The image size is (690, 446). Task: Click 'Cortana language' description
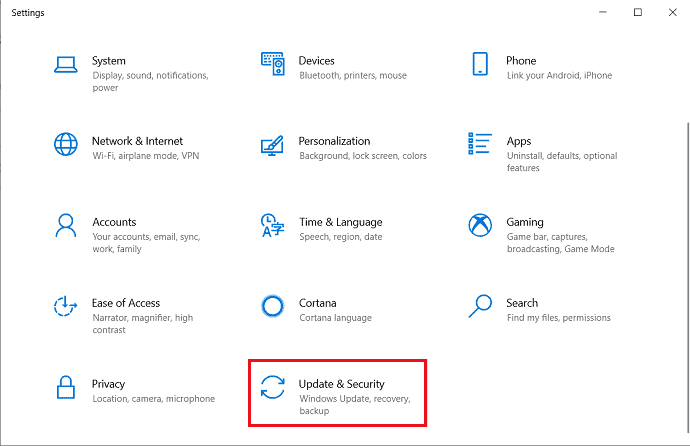(x=335, y=318)
